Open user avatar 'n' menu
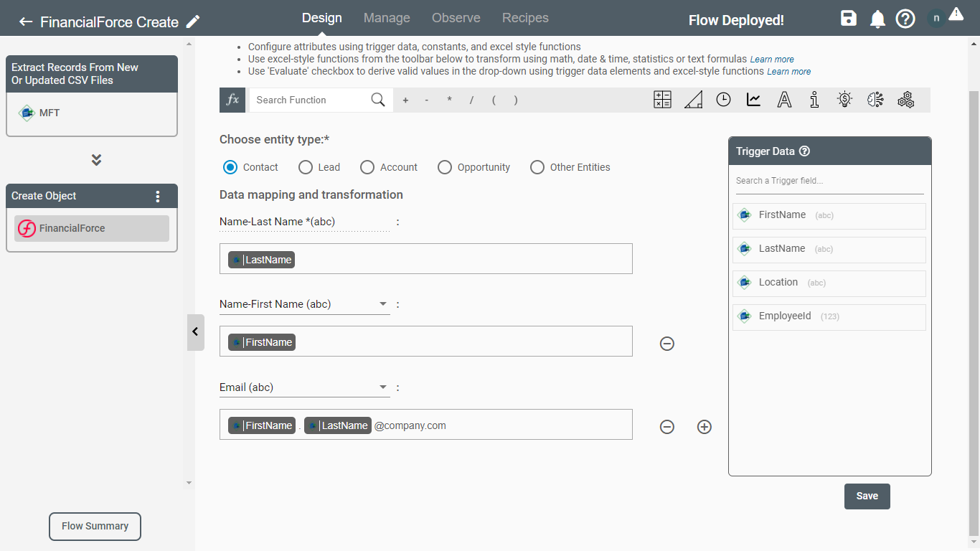Viewport: 980px width, 551px height. coord(936,19)
